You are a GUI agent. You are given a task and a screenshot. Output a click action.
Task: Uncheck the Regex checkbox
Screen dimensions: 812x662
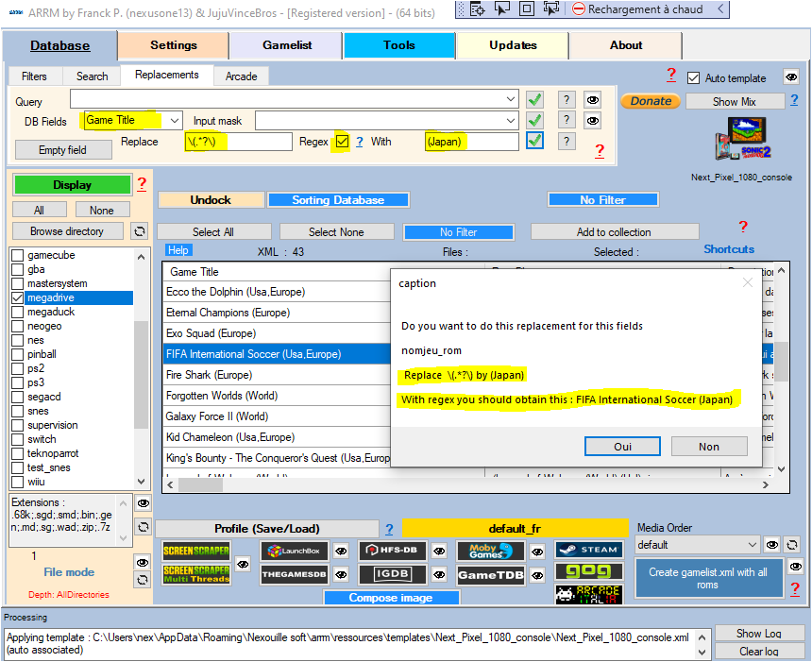point(342,142)
